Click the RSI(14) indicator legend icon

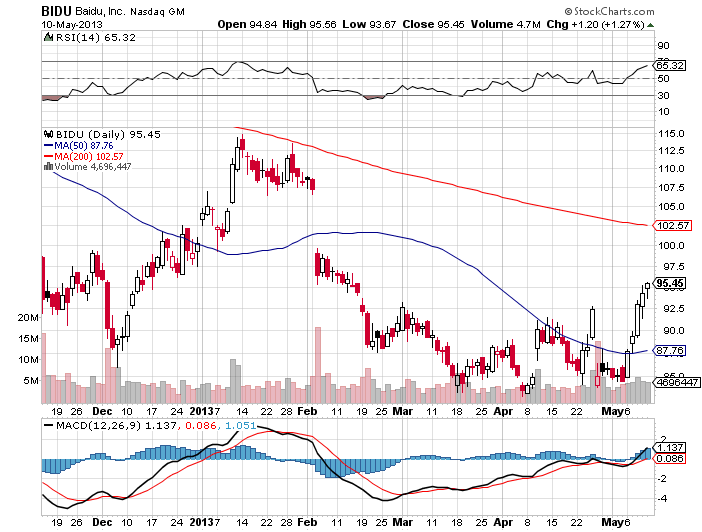click(x=48, y=37)
